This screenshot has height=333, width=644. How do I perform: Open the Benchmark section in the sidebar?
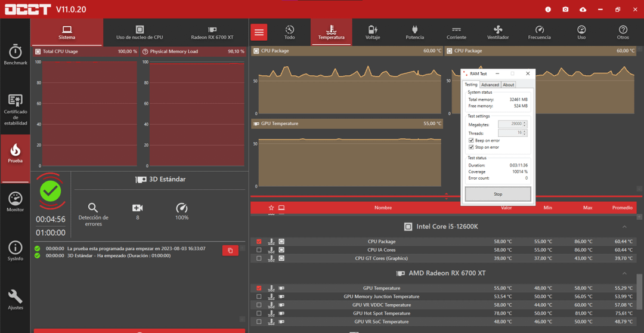click(x=15, y=55)
